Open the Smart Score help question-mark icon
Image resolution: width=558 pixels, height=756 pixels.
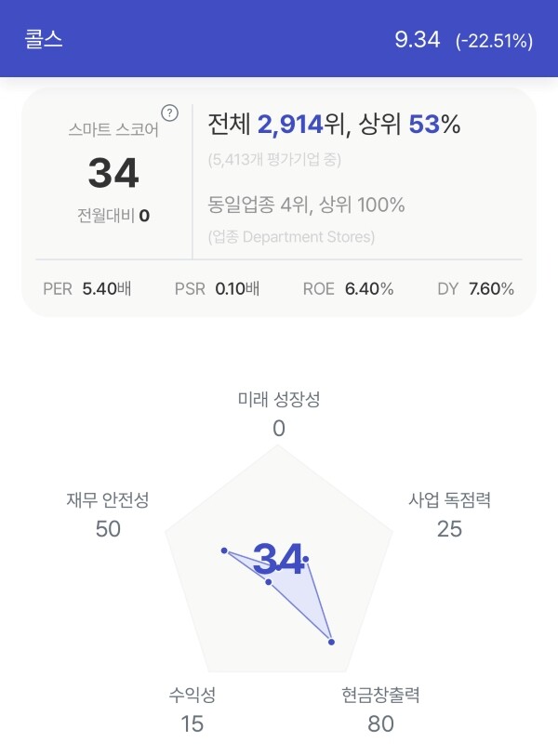pyautogui.click(x=169, y=113)
